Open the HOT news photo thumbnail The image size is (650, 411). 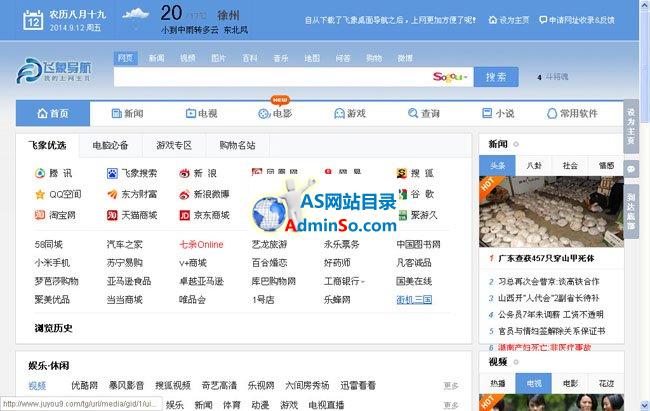551,212
